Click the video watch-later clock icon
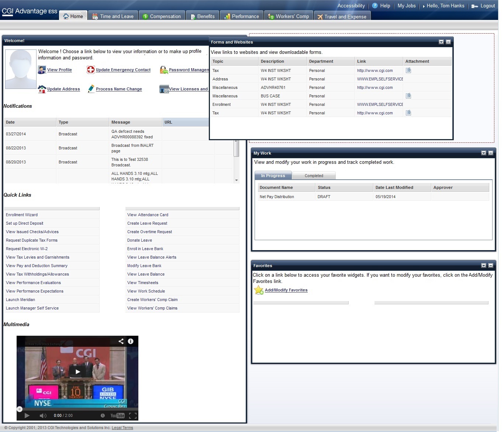 103,416
